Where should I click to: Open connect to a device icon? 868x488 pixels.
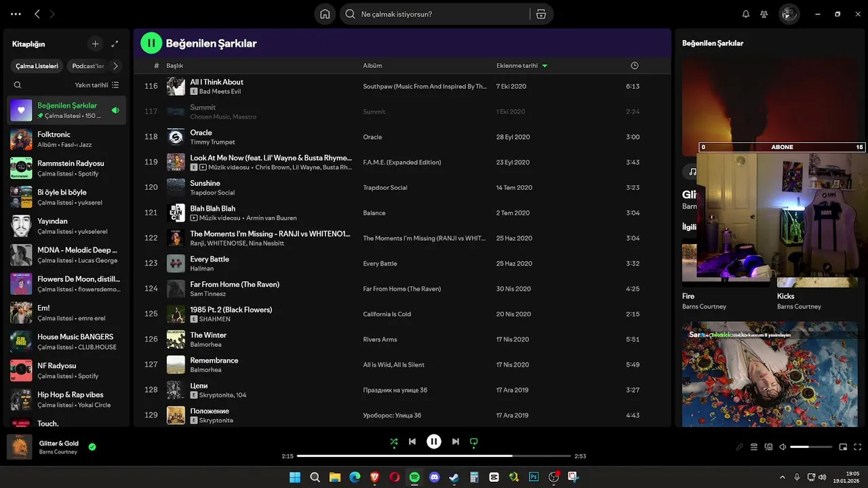(768, 447)
